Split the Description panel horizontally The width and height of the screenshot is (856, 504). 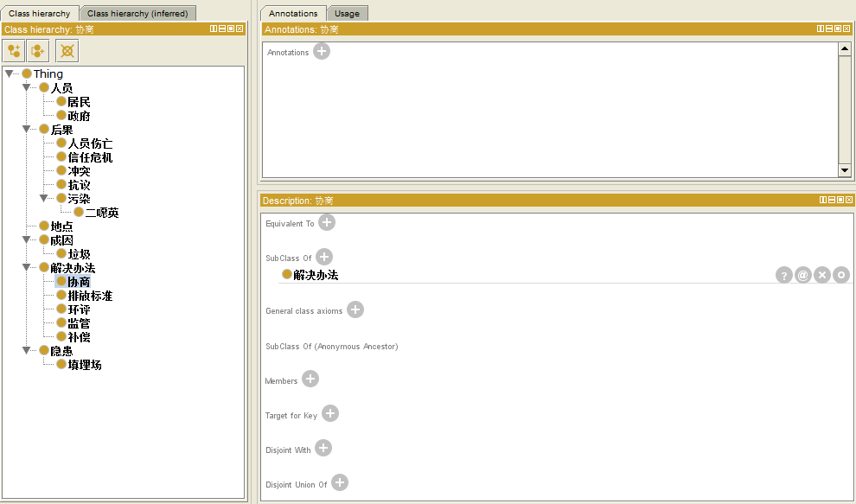click(832, 200)
